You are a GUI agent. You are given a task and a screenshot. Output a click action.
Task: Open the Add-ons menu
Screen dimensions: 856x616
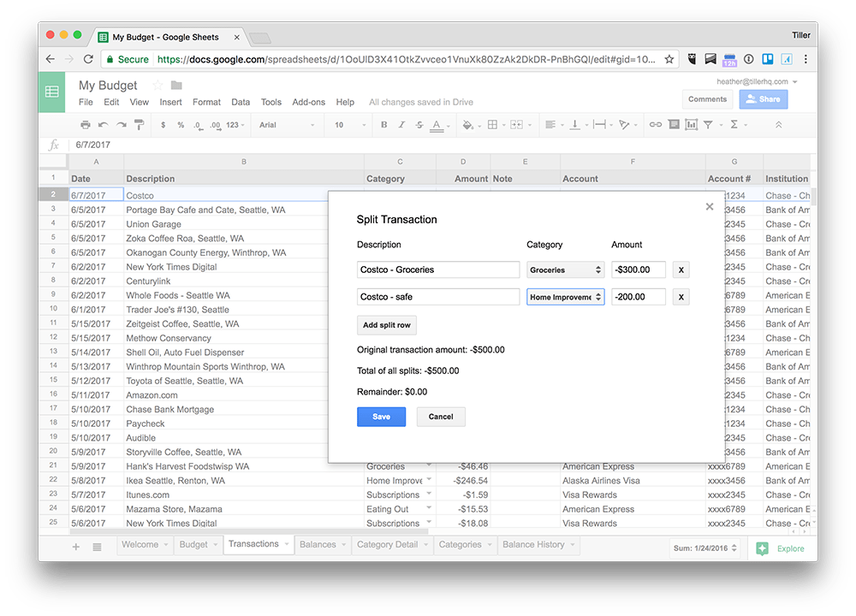(x=308, y=102)
